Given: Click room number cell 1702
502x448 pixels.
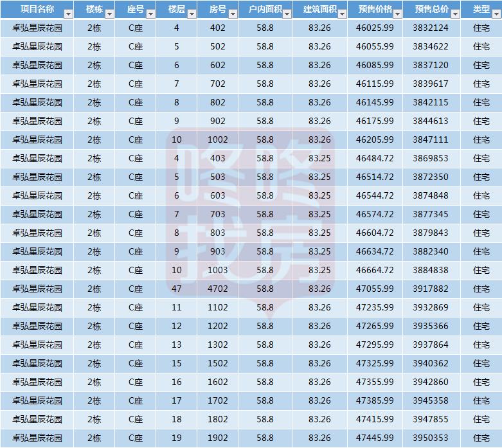Looking at the screenshot, I should pyautogui.click(x=218, y=400).
